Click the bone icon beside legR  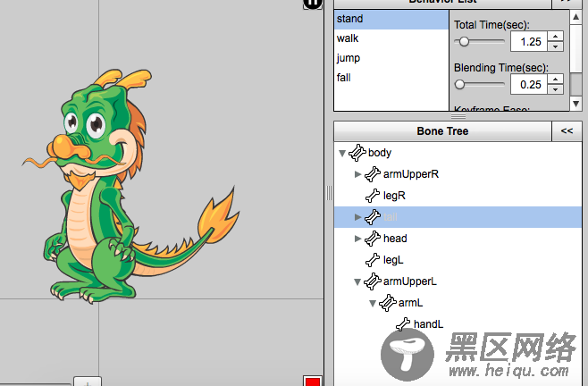click(373, 196)
